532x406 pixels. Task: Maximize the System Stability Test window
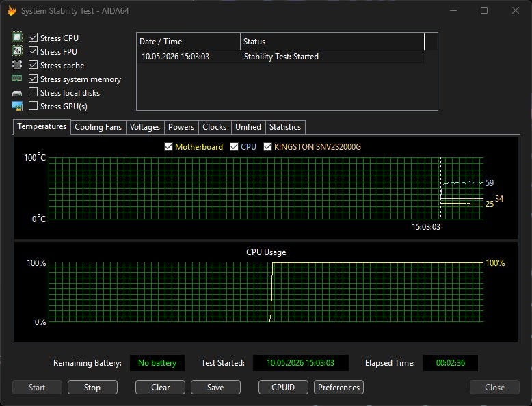point(484,10)
